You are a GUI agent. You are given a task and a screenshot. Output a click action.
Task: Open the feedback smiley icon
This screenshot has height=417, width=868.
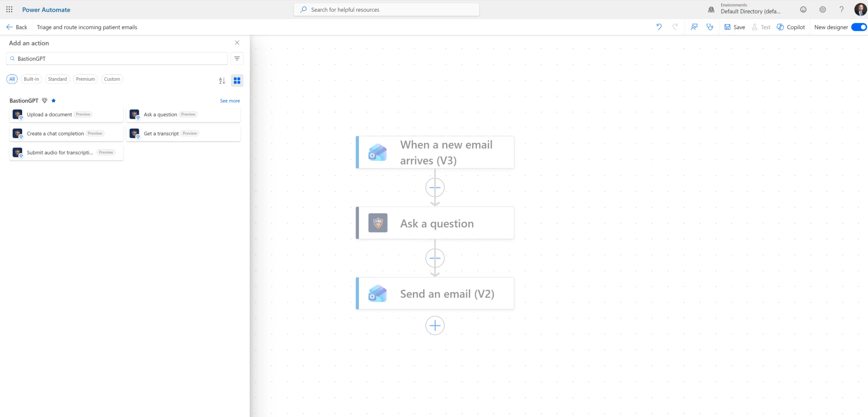(803, 10)
